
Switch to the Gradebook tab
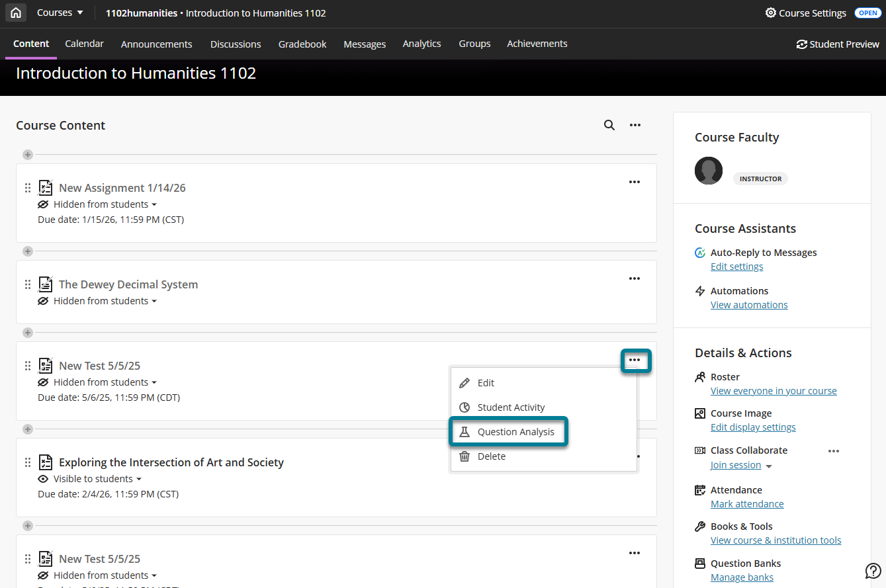coord(302,44)
